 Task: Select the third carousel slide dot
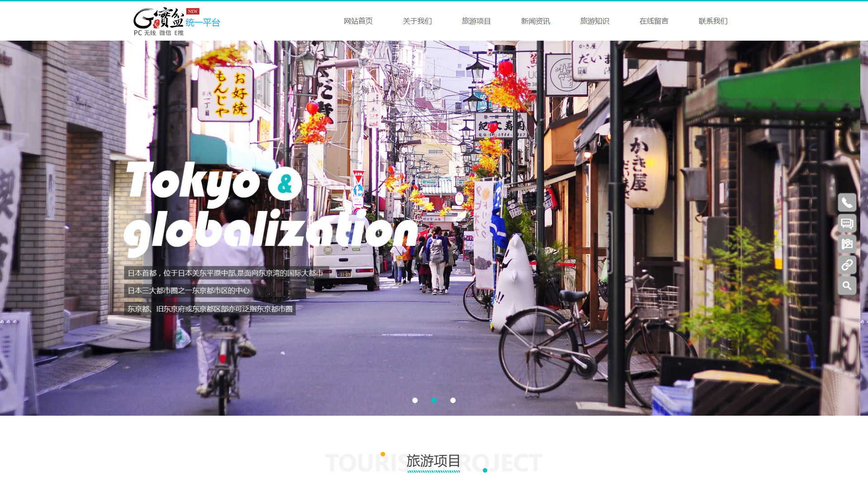pyautogui.click(x=453, y=400)
